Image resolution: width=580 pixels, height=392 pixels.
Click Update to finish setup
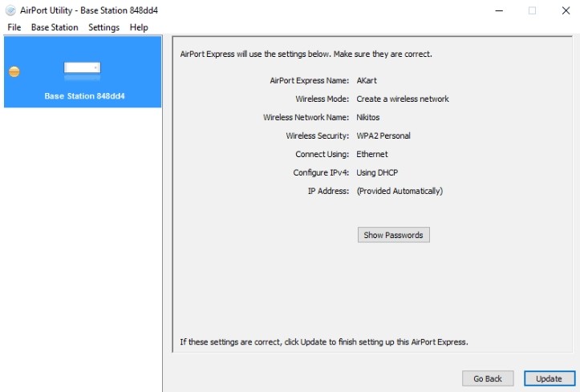pos(550,378)
